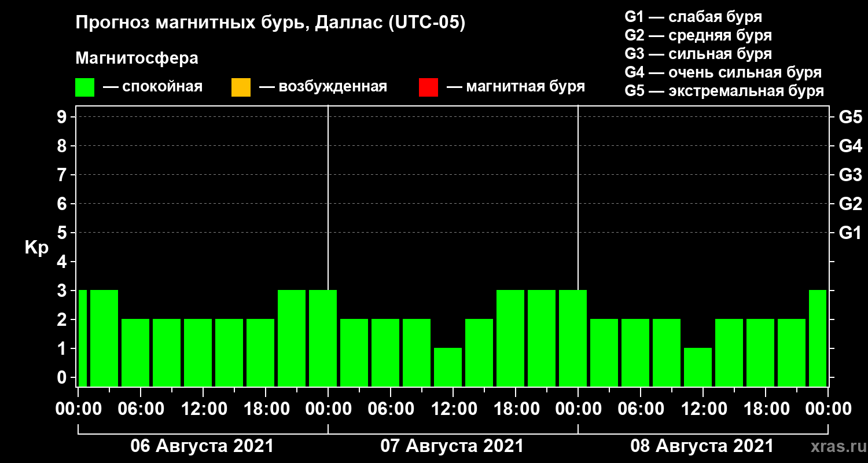Click the '— возбужденная' legend label
Screen dimensions: 868x463
(x=323, y=87)
